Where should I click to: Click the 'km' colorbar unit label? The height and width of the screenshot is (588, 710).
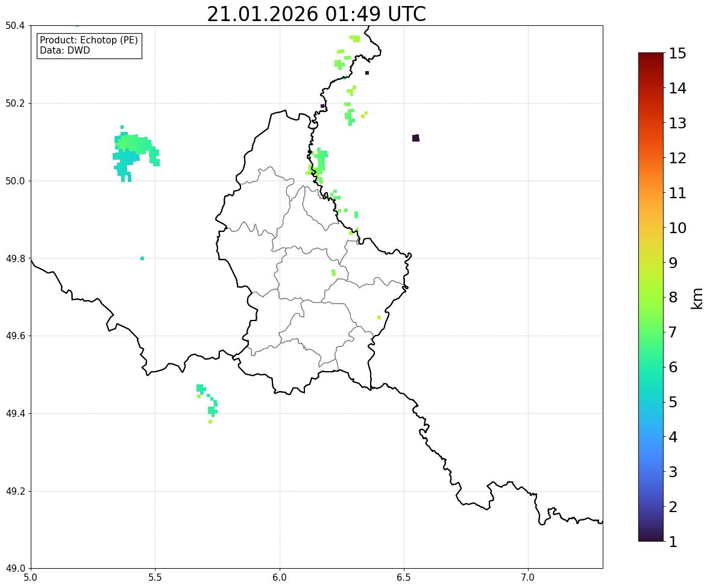[697, 298]
